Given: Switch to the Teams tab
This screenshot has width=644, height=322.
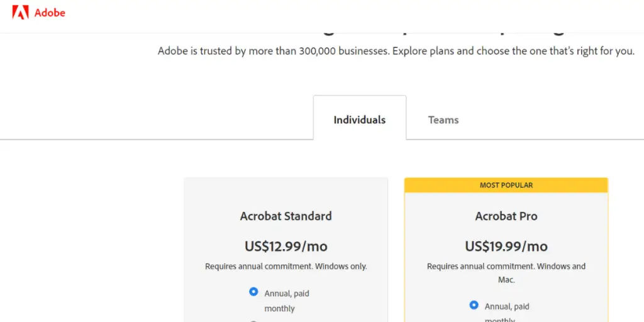Looking at the screenshot, I should (x=443, y=120).
